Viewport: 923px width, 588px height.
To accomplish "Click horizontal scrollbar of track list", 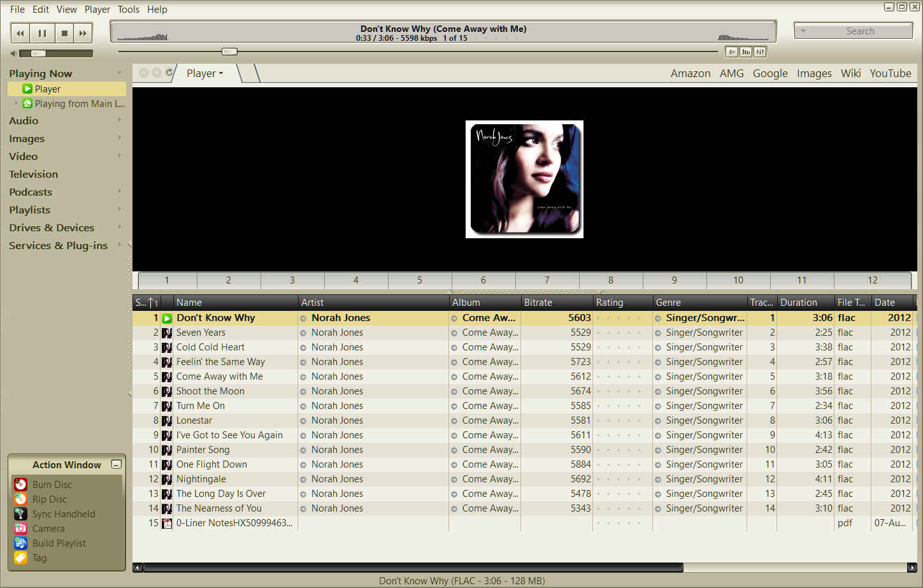I will coord(413,567).
